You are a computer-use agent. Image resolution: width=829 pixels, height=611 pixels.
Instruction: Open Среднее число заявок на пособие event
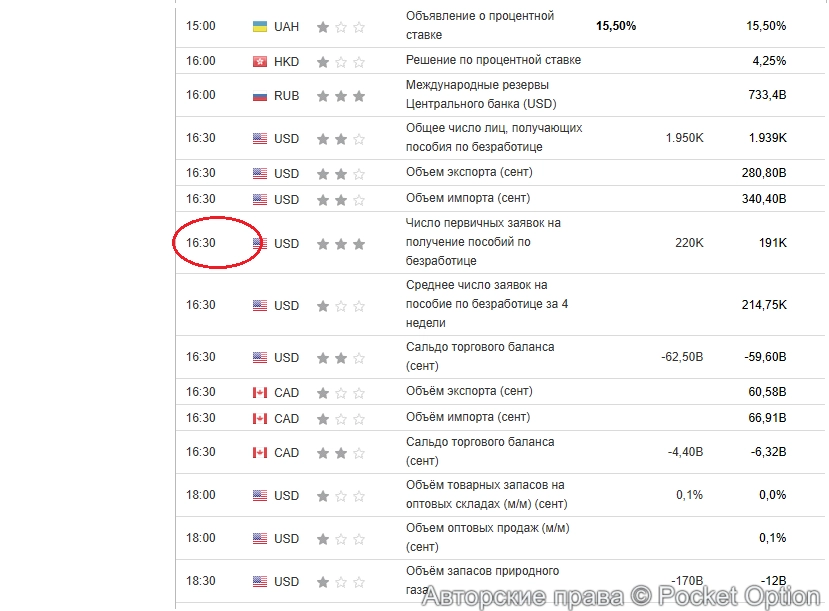(x=486, y=304)
